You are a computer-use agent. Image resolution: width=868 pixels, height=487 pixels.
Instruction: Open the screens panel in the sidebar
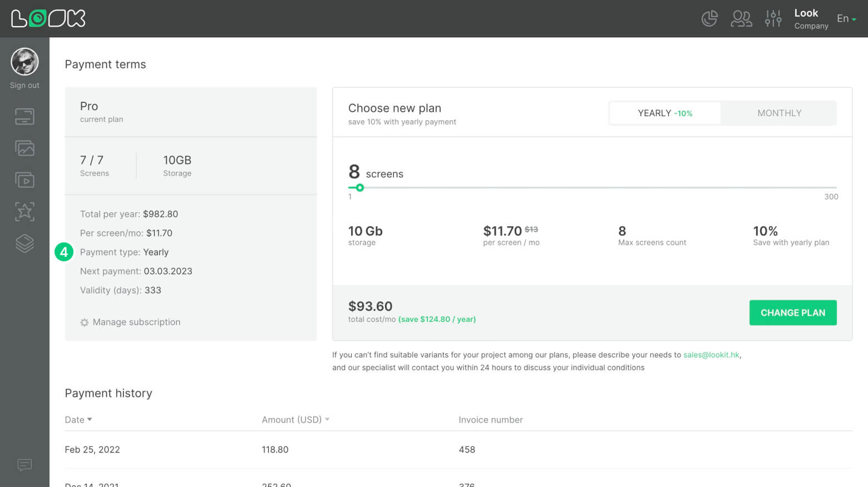tap(24, 116)
